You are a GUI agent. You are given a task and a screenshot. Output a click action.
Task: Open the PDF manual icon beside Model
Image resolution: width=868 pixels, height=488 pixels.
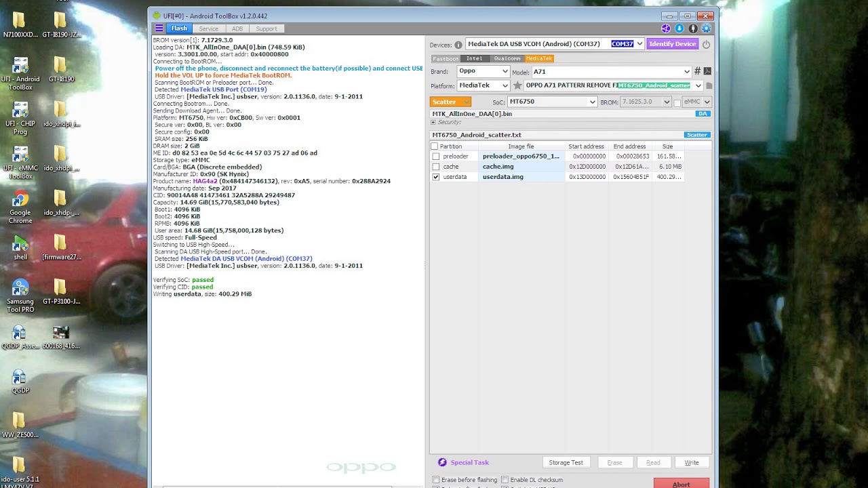click(x=707, y=71)
